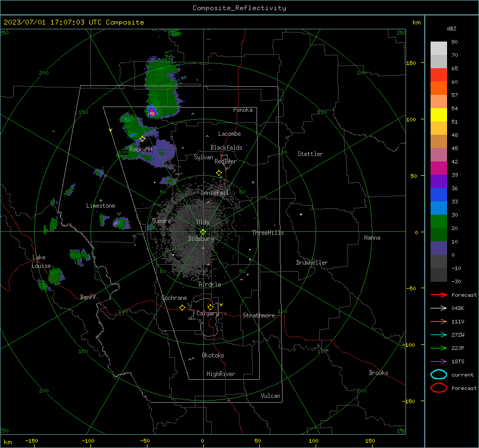This screenshot has width=479, height=448.
Task: Click the yellow diamond marker near Cochrane
Action: pos(182,307)
